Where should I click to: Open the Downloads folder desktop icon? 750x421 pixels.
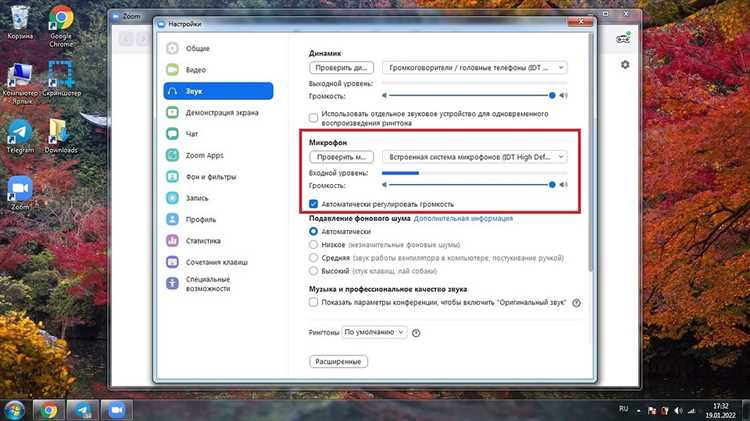tap(61, 136)
